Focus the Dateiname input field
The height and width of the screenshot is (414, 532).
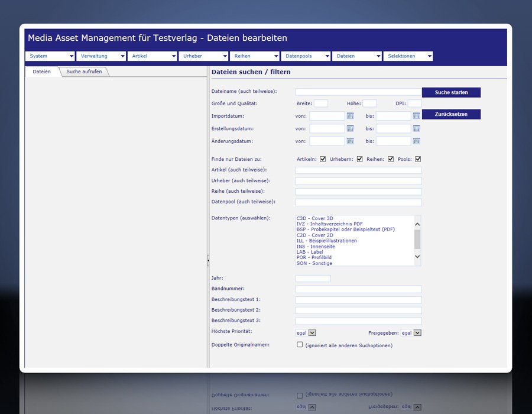(x=359, y=92)
